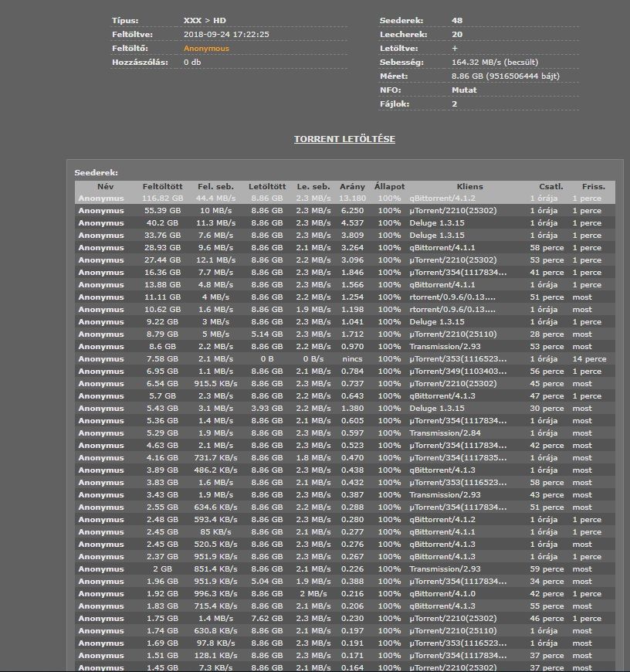
Task: Click the leecher count 20
Action: tap(457, 34)
